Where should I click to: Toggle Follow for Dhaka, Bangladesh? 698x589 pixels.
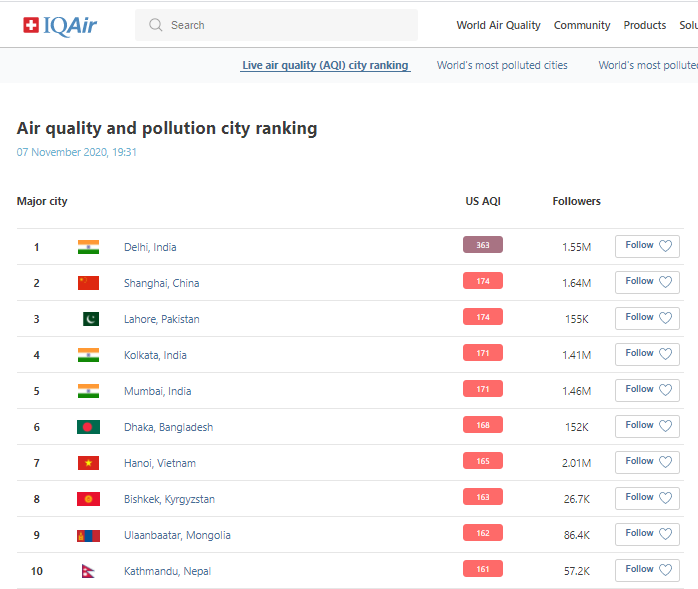click(x=647, y=426)
